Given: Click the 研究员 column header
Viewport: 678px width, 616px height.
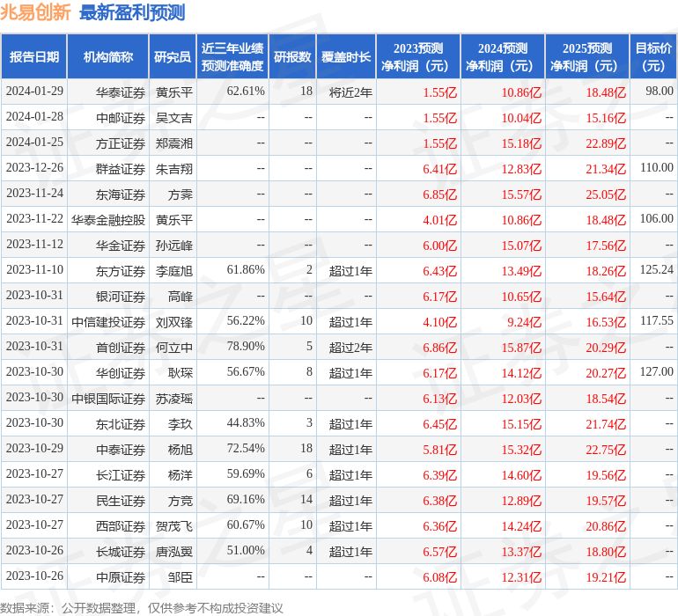Looking at the screenshot, I should (173, 56).
